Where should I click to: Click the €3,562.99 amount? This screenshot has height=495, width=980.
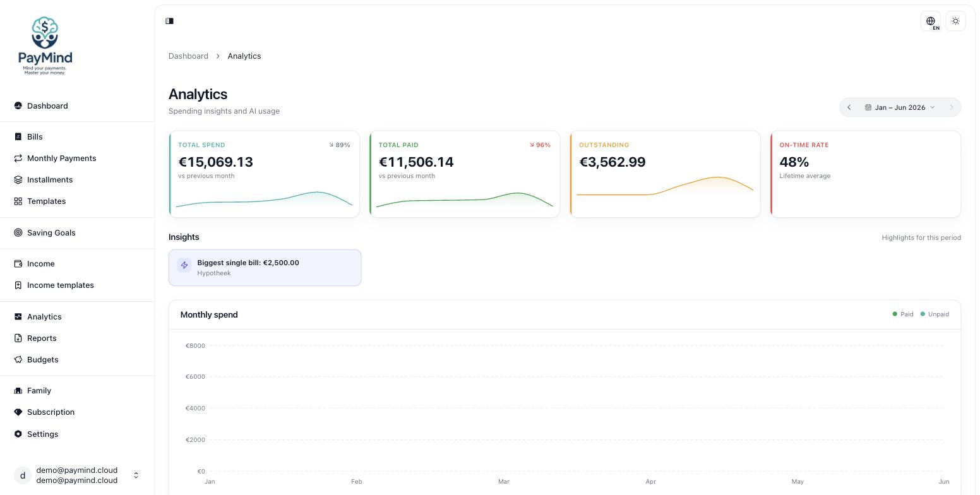(x=612, y=162)
